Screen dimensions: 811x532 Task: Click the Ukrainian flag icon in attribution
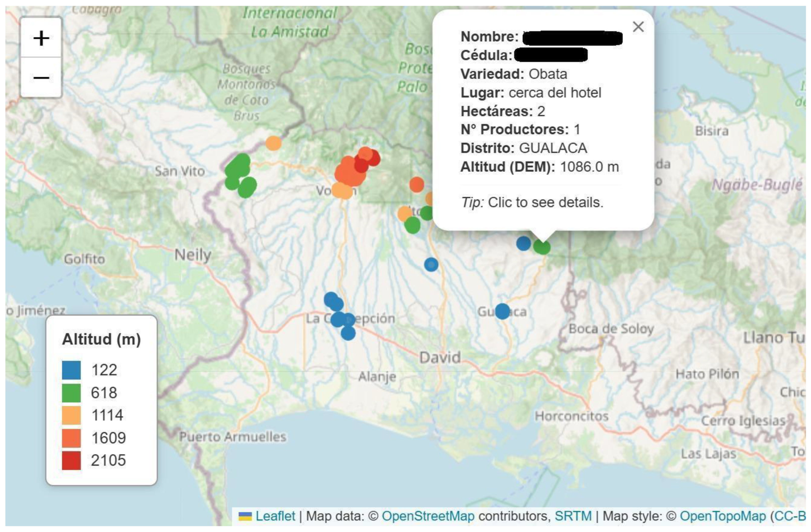245,516
